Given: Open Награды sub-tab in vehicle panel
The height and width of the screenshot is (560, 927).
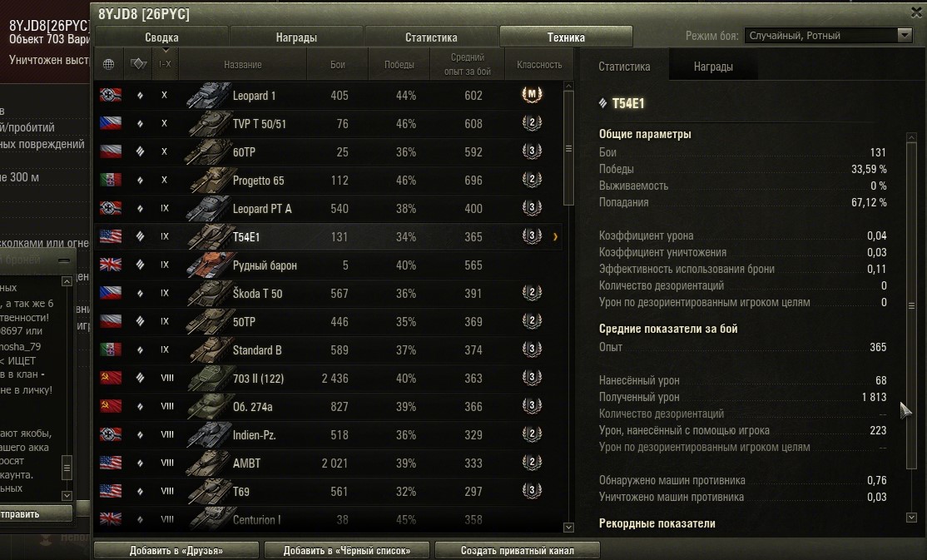Looking at the screenshot, I should [x=713, y=67].
